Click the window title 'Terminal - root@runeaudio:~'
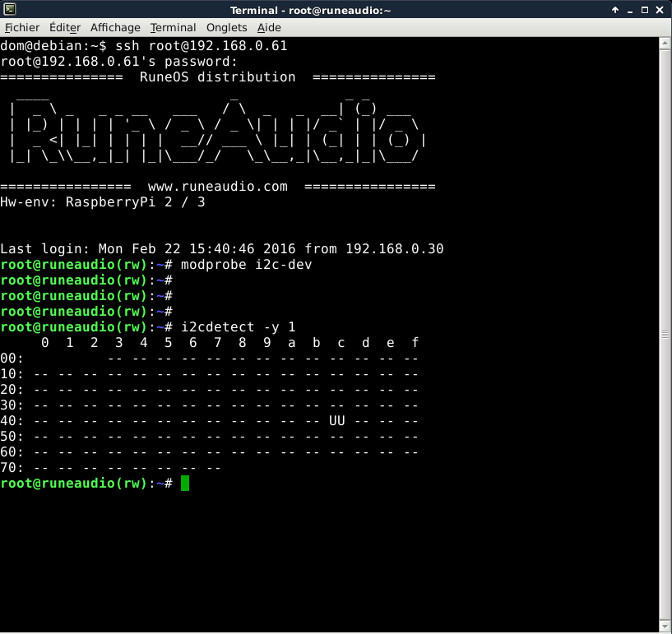This screenshot has height=634, width=672. pyautogui.click(x=310, y=11)
